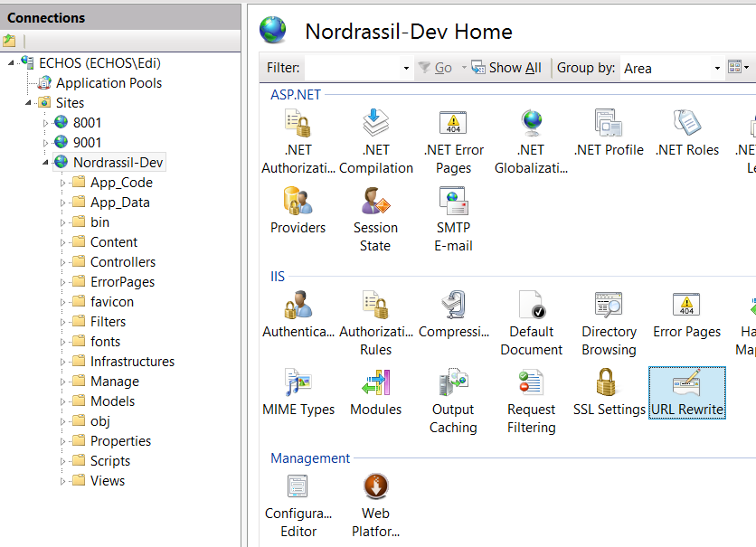Open the Session State feature
Image resolution: width=756 pixels, height=547 pixels.
click(375, 220)
